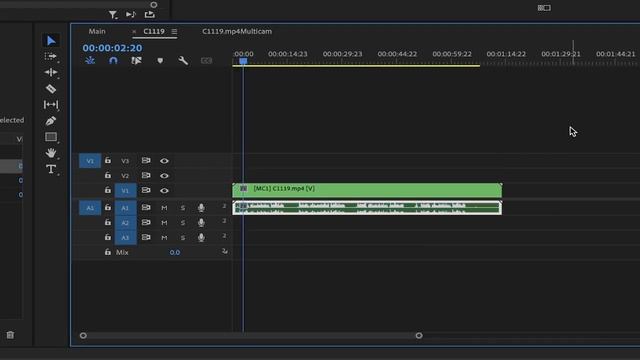Click the captions track options icon
640x360 pixels.
(207, 60)
